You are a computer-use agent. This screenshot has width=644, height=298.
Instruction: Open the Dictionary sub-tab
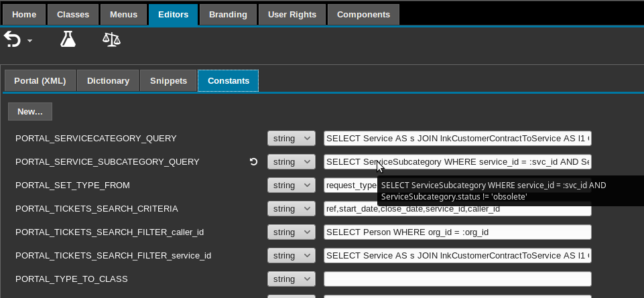pos(108,80)
